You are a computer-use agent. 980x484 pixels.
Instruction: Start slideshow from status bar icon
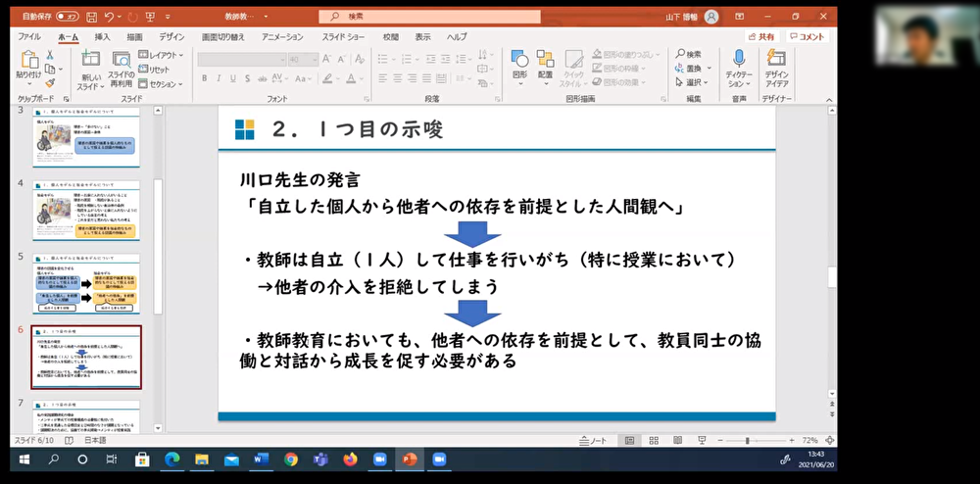click(x=702, y=440)
